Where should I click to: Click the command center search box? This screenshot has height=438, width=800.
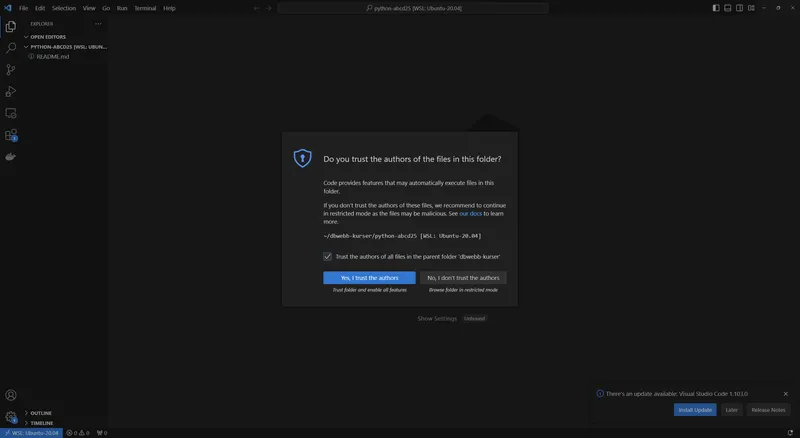pos(413,8)
